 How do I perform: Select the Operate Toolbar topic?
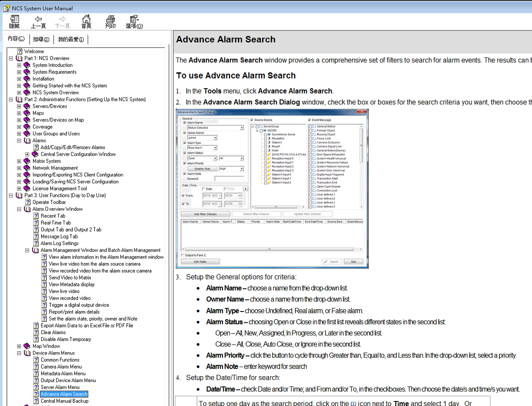[x=49, y=202]
